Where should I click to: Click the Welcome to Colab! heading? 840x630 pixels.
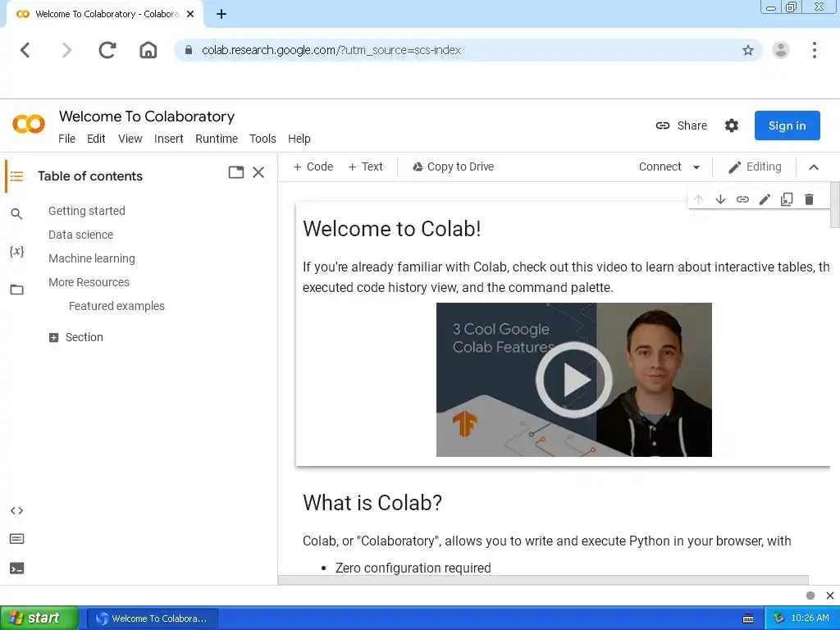tap(391, 229)
